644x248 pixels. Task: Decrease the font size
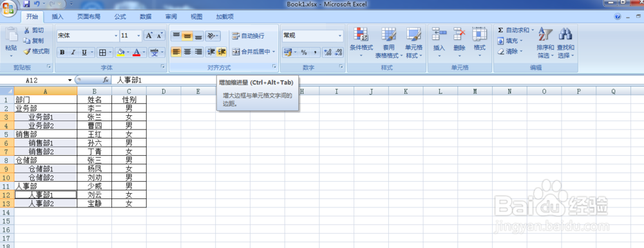pyautogui.click(x=159, y=35)
